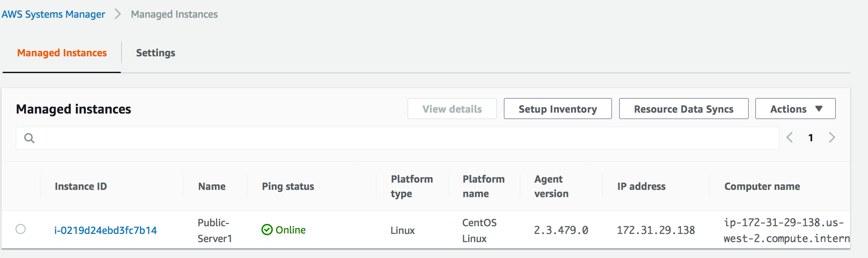Click the Instance ID column header
This screenshot has width=868, height=258.
pos(81,186)
